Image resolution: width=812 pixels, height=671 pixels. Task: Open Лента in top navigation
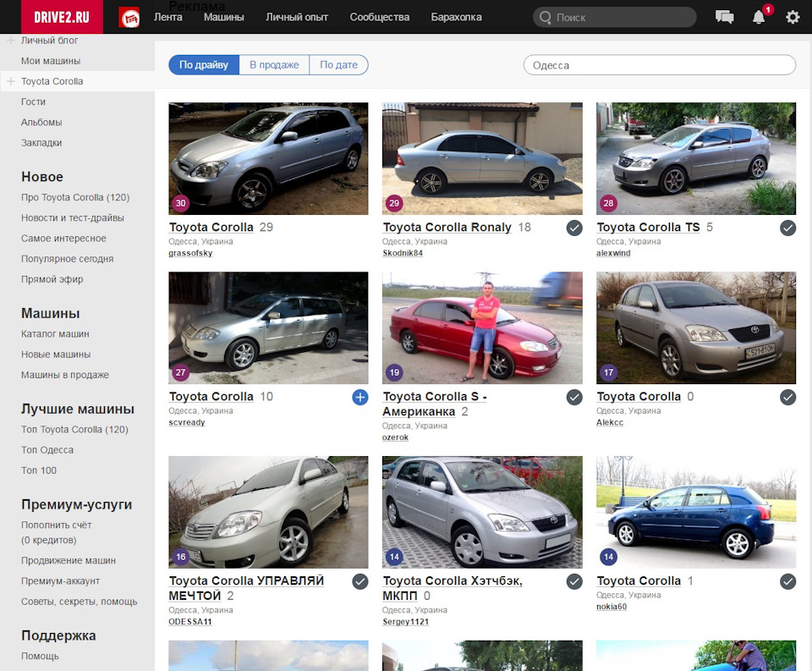coord(167,17)
